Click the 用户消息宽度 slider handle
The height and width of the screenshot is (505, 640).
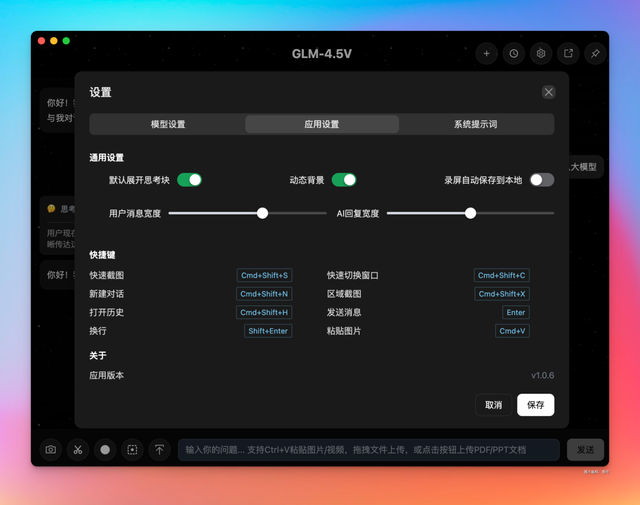point(262,213)
